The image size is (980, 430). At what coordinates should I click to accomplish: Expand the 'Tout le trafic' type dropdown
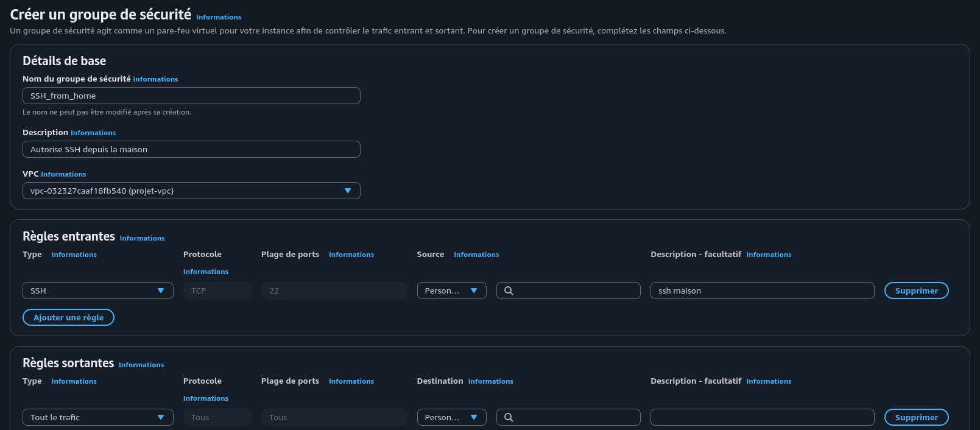(97, 417)
